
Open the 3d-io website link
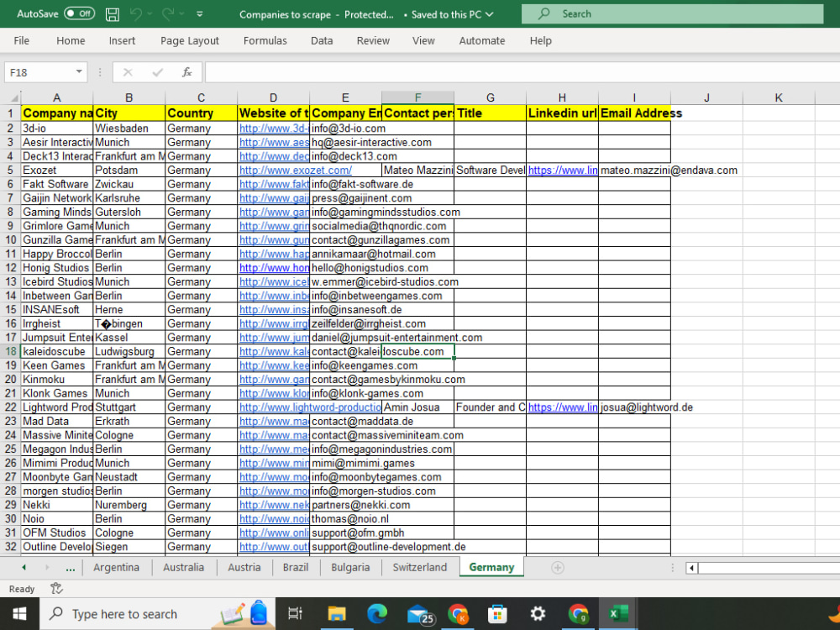point(274,129)
